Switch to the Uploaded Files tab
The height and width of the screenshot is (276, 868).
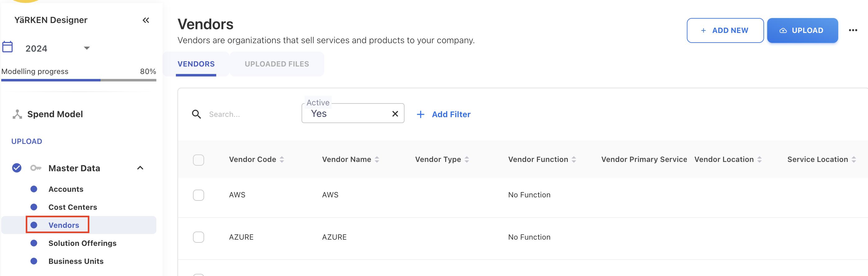coord(277,64)
